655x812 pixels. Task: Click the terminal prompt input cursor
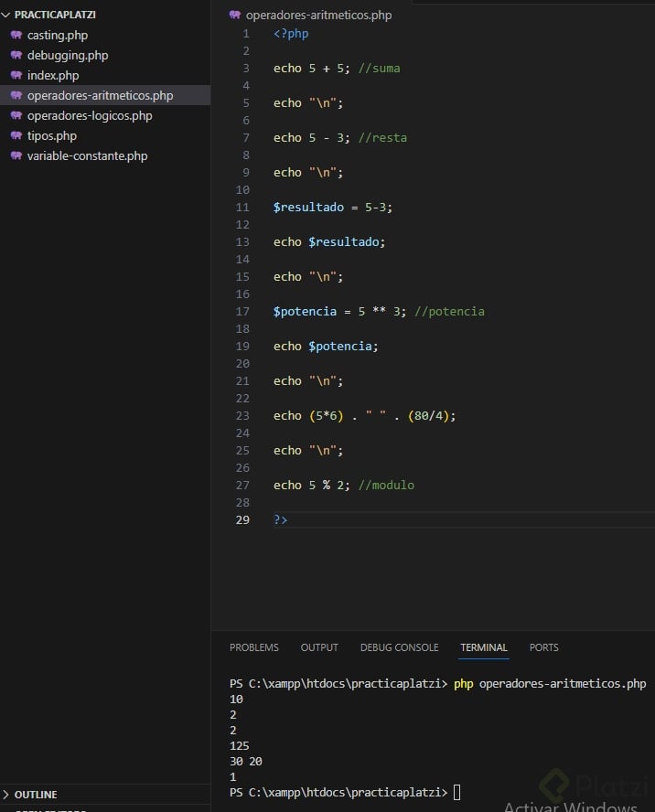pyautogui.click(x=456, y=792)
